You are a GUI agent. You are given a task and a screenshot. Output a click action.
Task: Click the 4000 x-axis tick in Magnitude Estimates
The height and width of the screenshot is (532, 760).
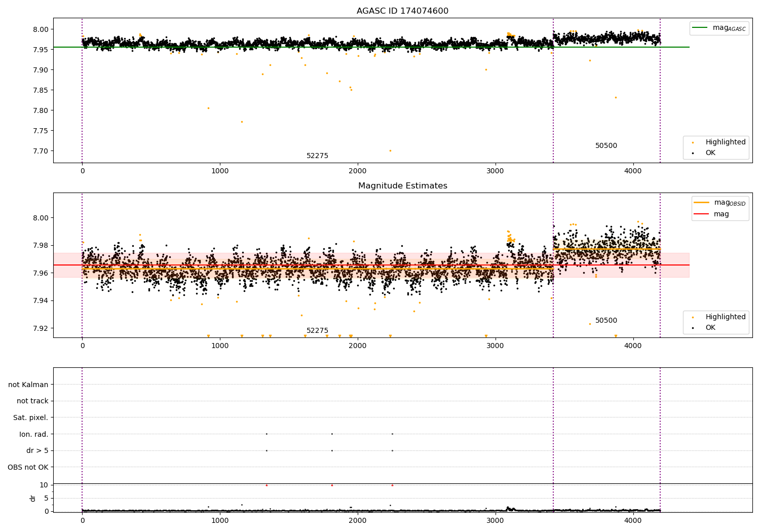pos(633,346)
